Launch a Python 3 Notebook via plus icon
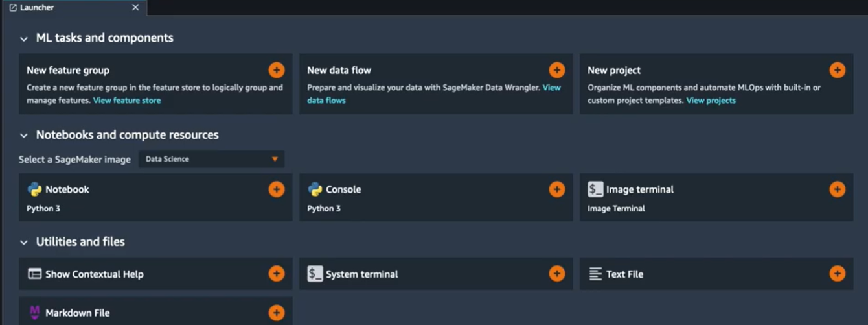 [x=276, y=189]
